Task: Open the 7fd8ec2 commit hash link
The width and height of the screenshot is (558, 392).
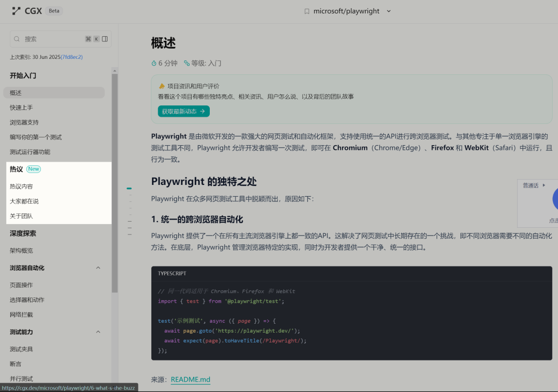Action: click(x=72, y=57)
